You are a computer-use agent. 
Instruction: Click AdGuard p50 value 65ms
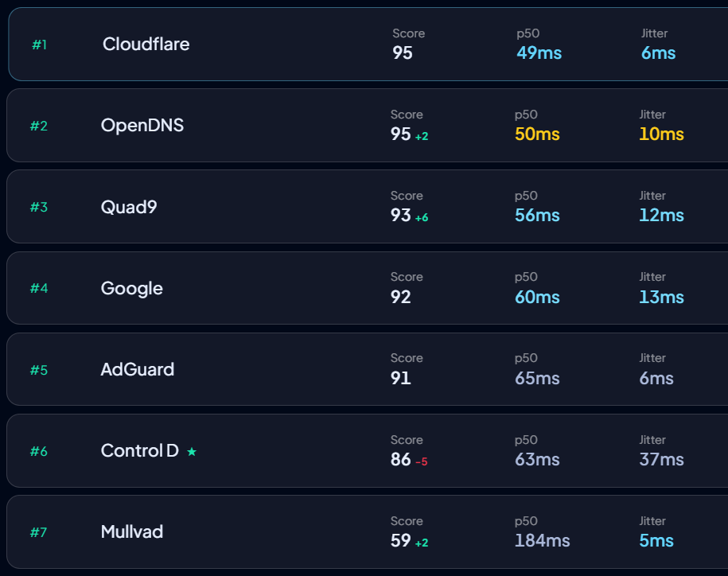click(x=537, y=378)
